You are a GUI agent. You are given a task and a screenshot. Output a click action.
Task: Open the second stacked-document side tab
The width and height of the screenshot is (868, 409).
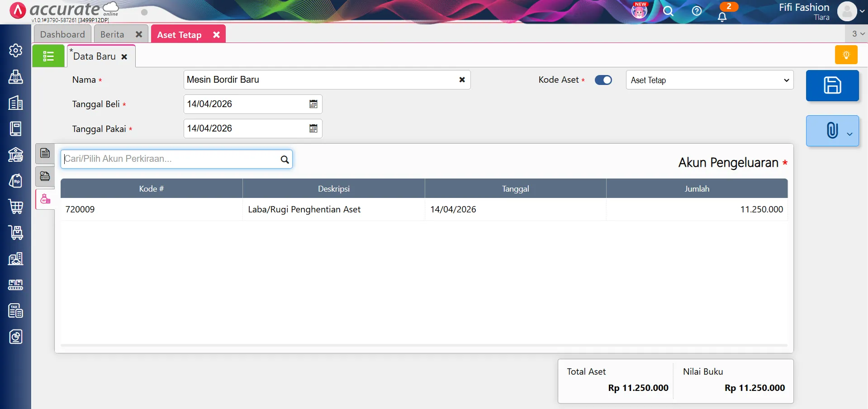(45, 176)
